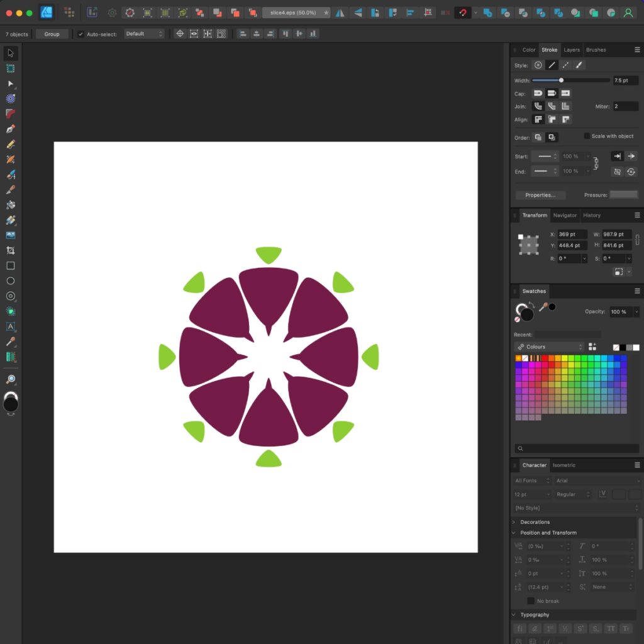Click the stroke Width slider handle
Viewport: 644px width, 644px height.
tap(561, 80)
